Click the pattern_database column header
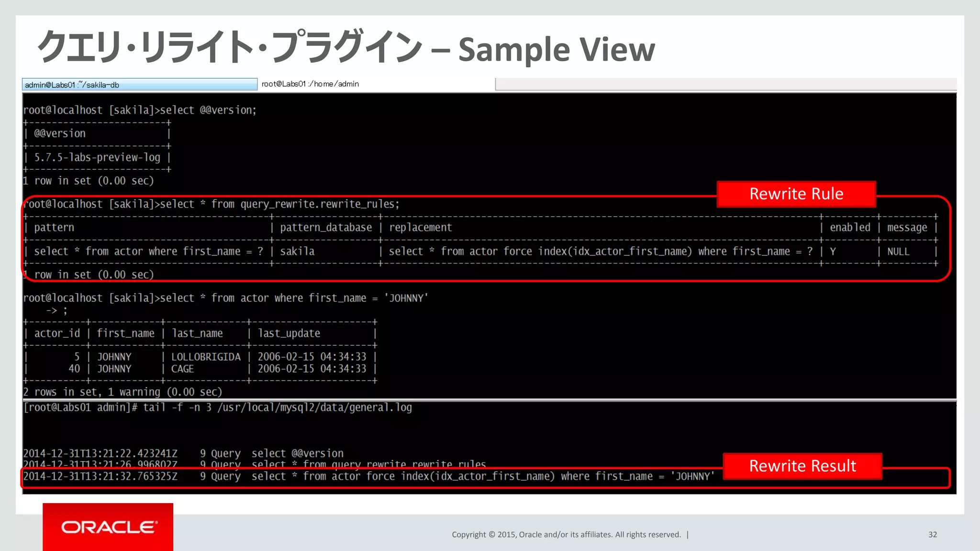Screen dimensions: 980x551 tap(326, 228)
